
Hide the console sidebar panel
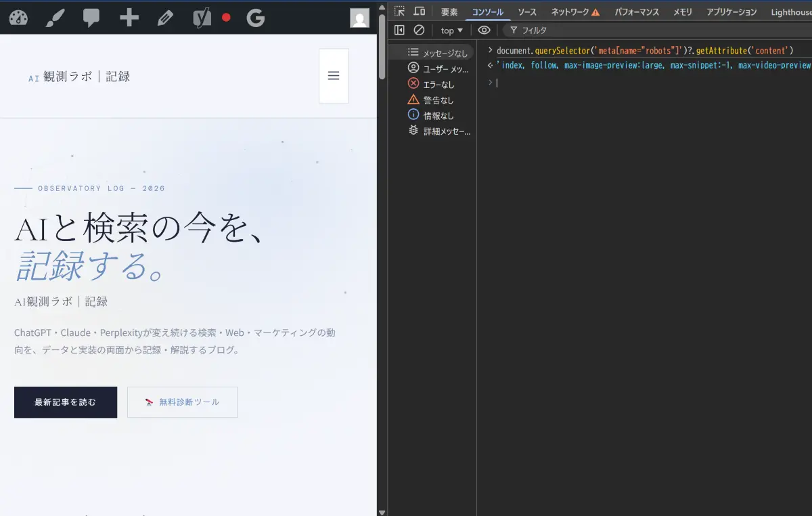coord(400,30)
